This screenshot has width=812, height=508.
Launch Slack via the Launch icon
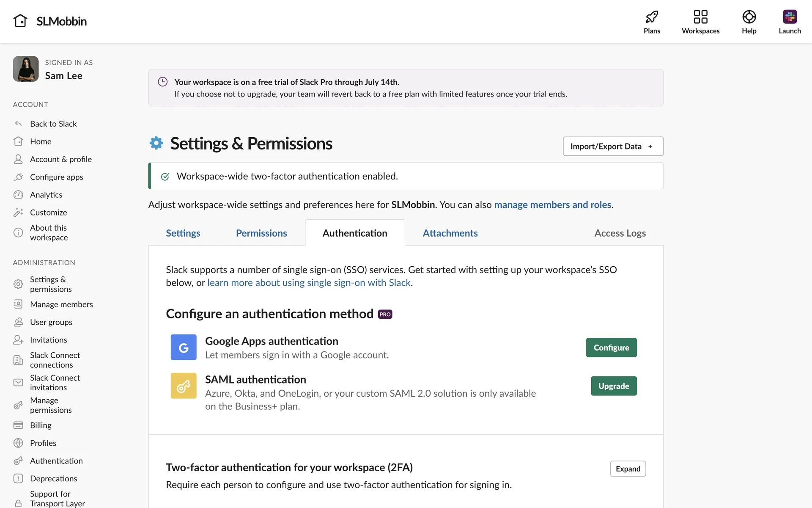789,17
